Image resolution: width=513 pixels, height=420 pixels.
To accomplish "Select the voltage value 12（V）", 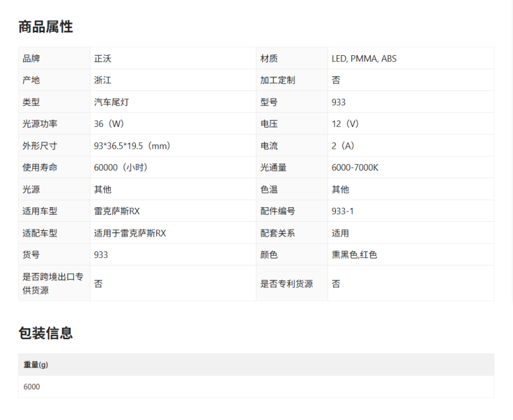I will 345,124.
